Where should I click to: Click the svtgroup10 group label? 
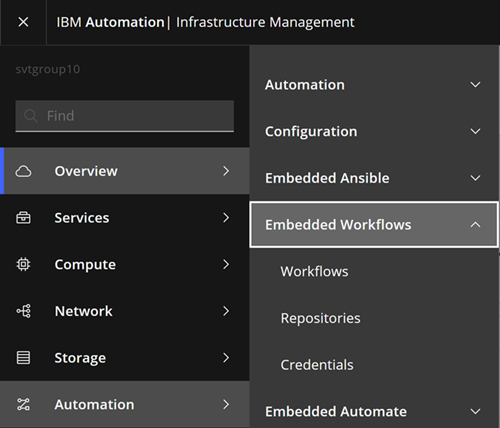[48, 69]
